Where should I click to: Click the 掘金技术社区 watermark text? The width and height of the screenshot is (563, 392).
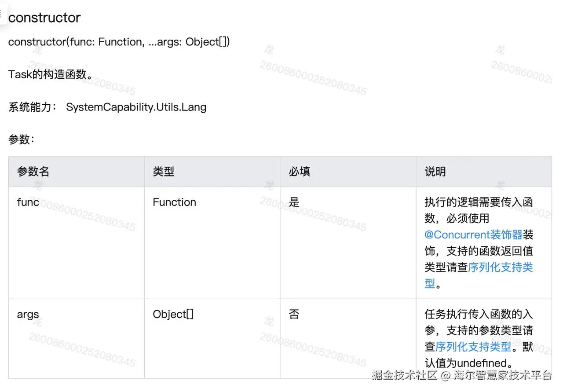click(x=404, y=375)
